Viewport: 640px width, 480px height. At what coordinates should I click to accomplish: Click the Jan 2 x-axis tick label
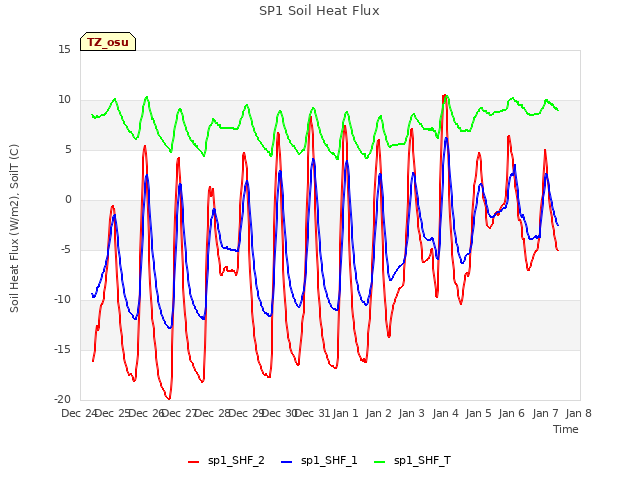coord(379,413)
